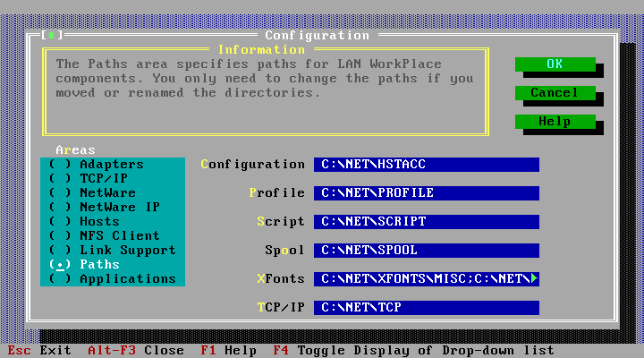Select the Adapters area radio button

[x=96, y=165]
